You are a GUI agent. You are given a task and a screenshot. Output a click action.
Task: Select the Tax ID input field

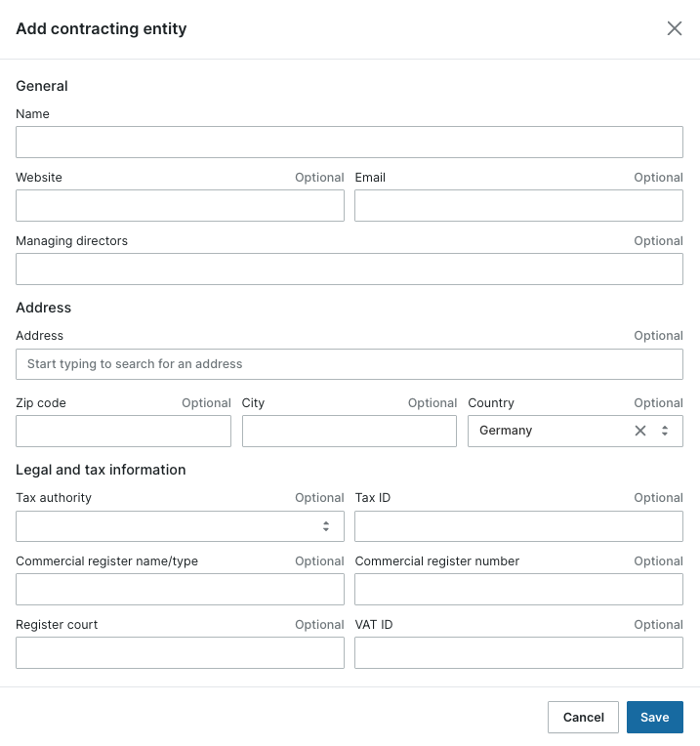[518, 526]
